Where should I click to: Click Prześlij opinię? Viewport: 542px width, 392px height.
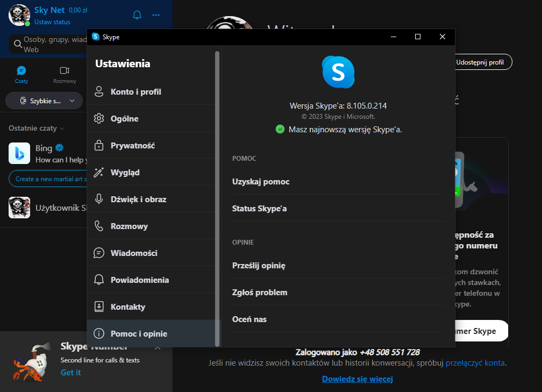[338, 266]
